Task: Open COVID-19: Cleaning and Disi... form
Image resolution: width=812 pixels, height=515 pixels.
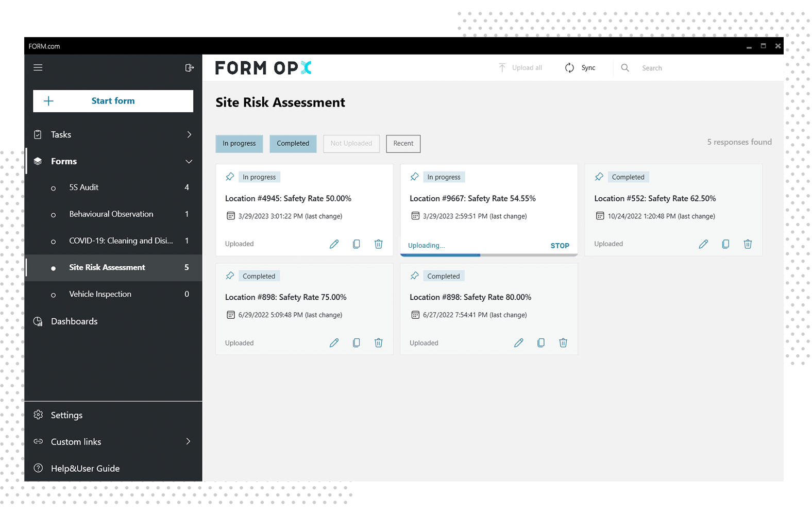Action: point(113,241)
